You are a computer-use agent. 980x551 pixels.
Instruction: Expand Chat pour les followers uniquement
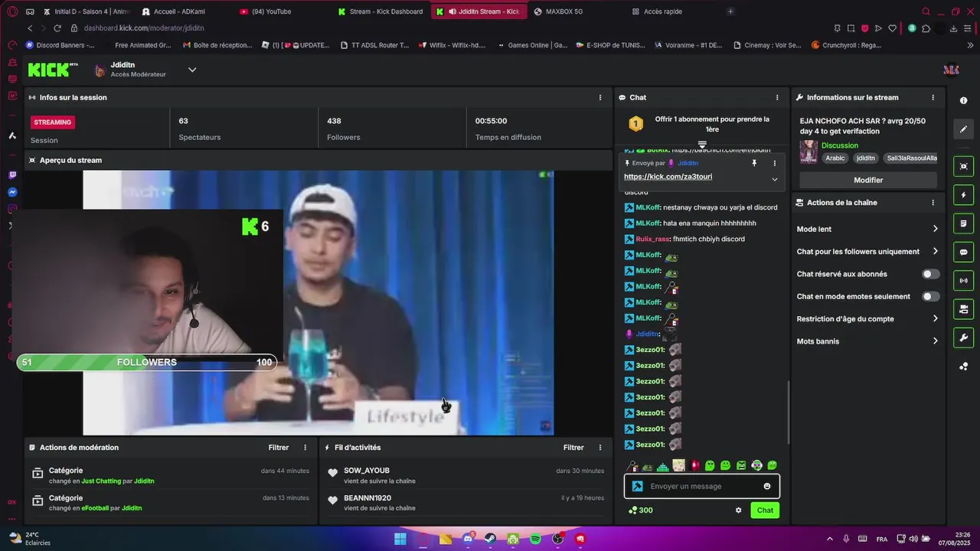click(867, 252)
